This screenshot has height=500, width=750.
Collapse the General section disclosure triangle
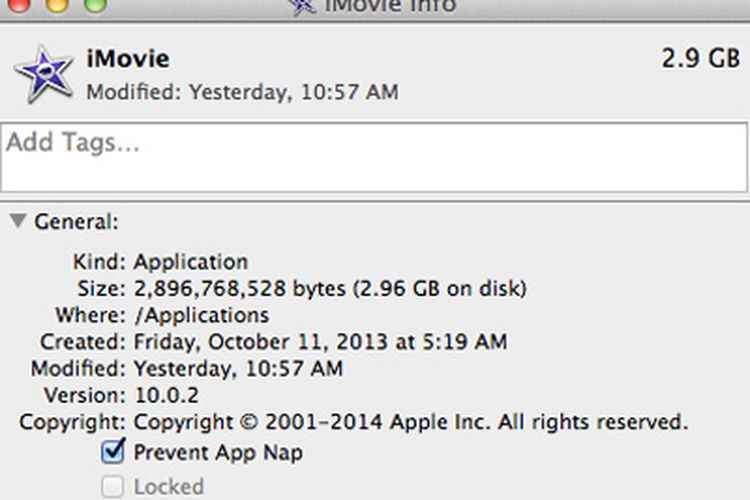point(18,221)
